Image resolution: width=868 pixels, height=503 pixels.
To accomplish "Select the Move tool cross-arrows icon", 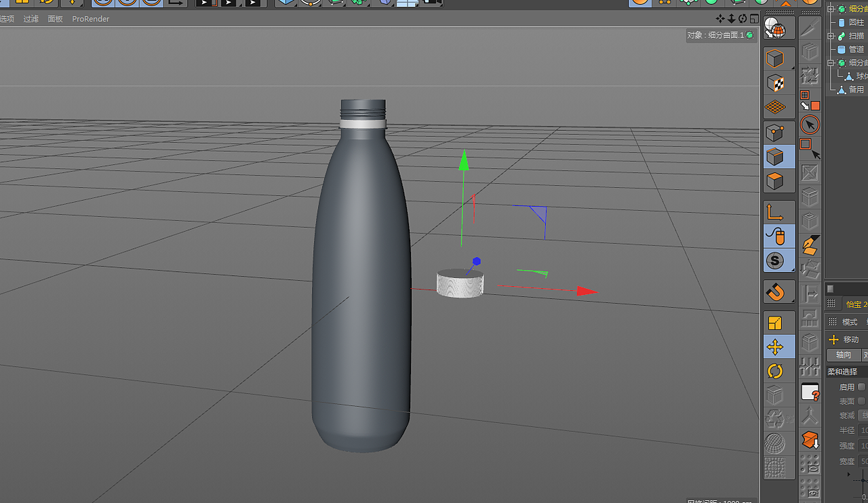I will (775, 347).
